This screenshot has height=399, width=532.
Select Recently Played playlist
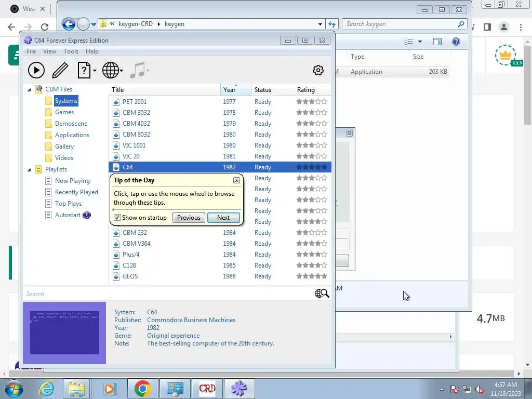(76, 192)
